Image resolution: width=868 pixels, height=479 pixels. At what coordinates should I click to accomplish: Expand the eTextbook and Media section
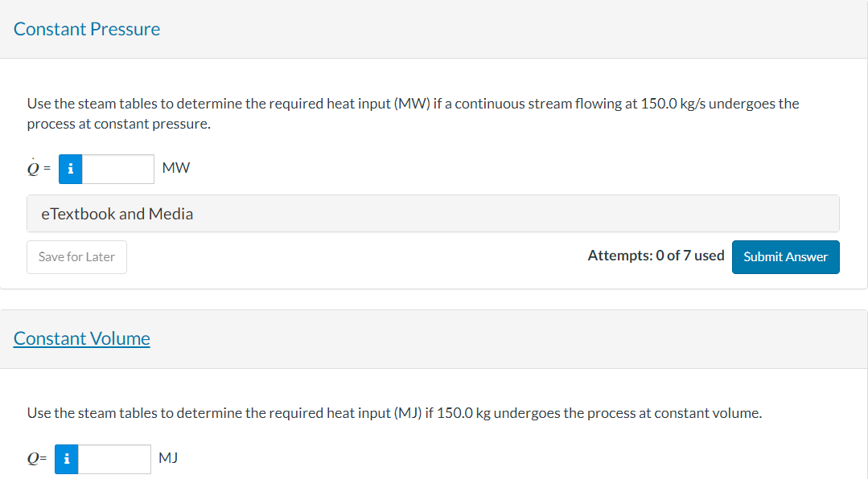117,214
